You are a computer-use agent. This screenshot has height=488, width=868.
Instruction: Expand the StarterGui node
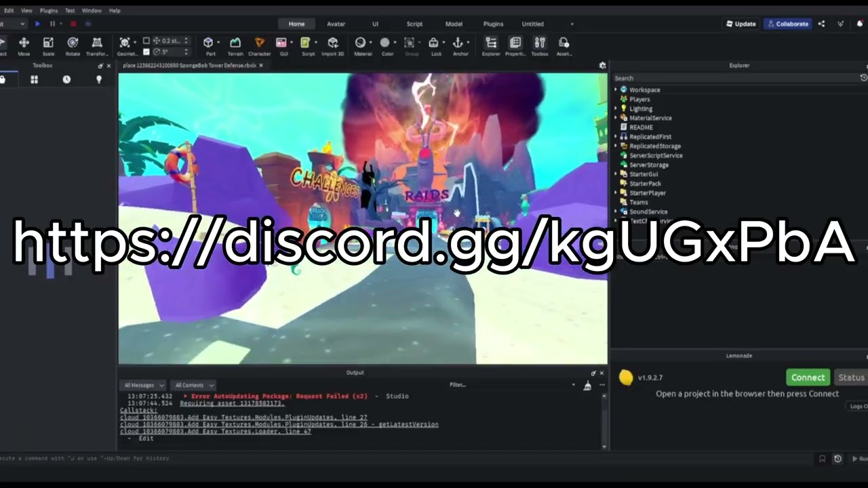point(616,174)
